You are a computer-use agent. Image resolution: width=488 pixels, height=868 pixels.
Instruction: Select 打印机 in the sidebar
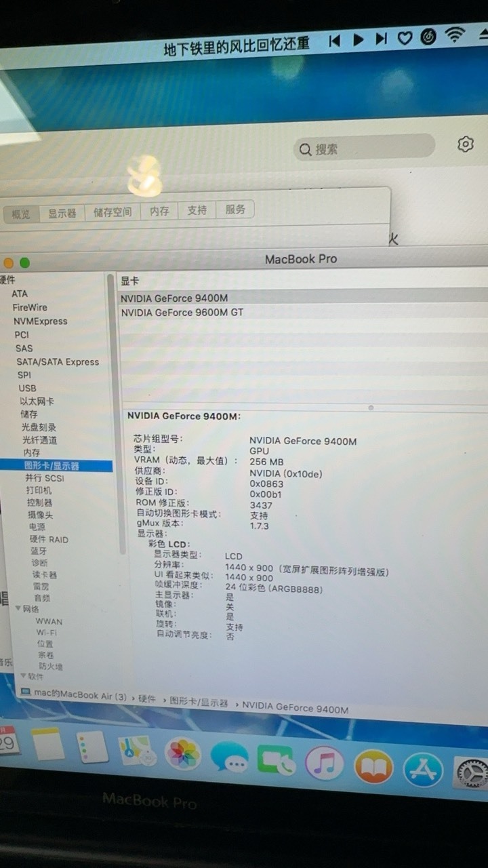39,490
